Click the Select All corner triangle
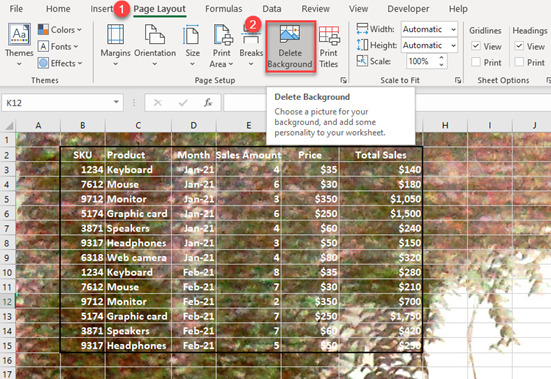551x379 pixels. coord(8,125)
